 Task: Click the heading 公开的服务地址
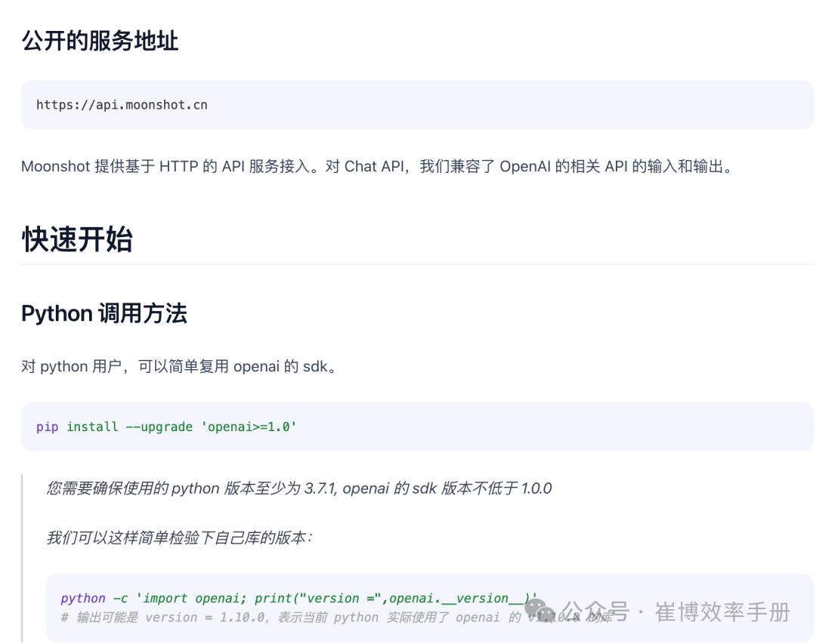coord(100,41)
